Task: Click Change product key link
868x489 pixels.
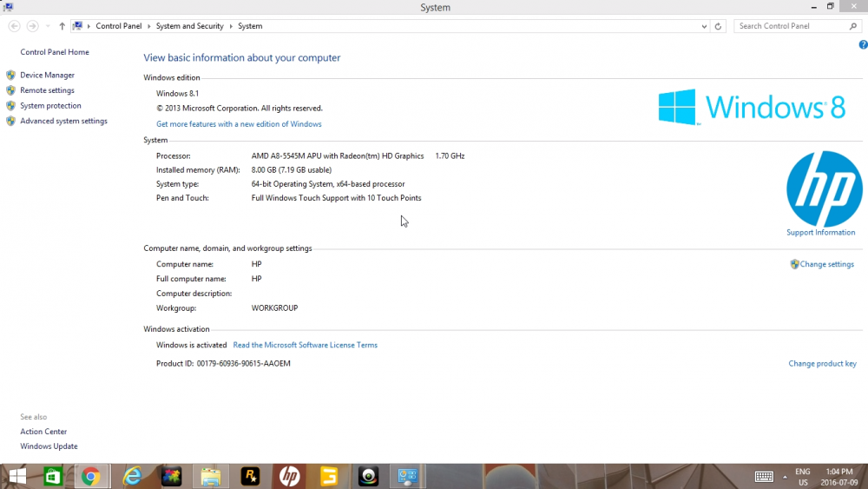Action: (x=822, y=364)
